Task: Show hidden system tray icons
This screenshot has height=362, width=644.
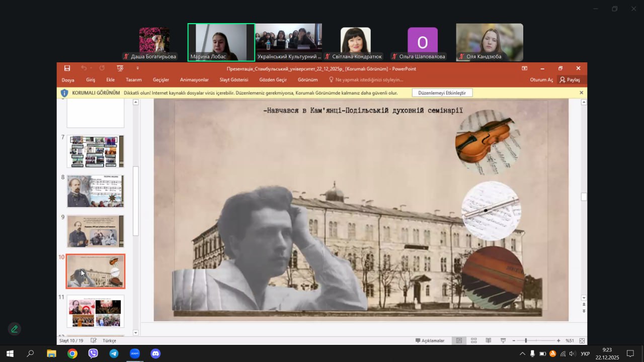Action: pyautogui.click(x=522, y=354)
